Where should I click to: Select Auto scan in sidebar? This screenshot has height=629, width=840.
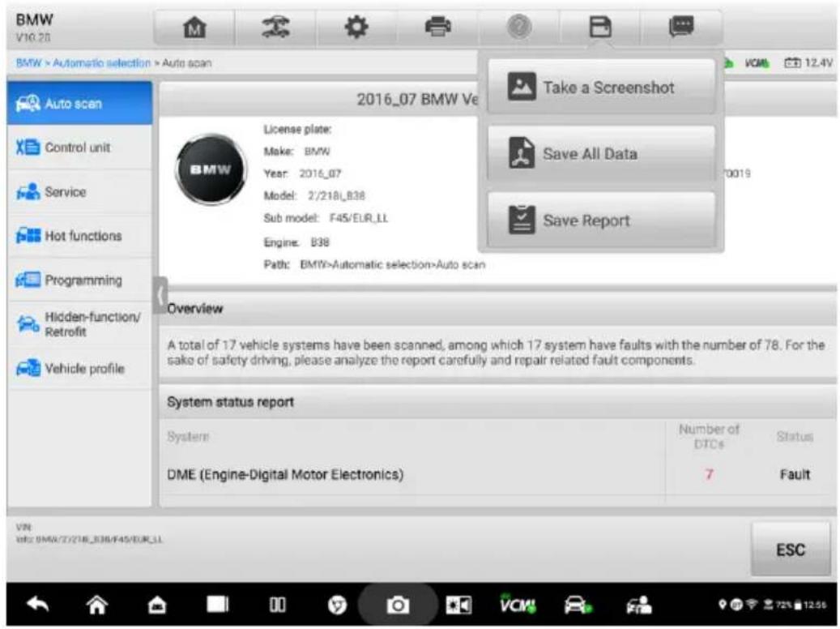[79, 104]
